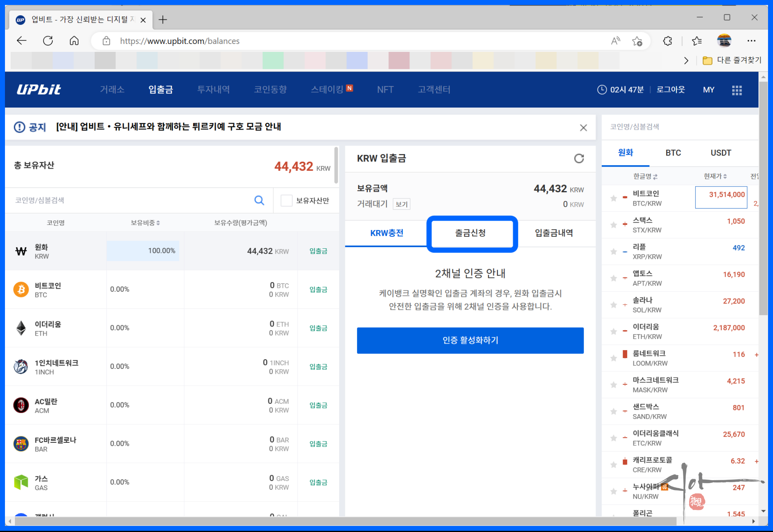Close the 공지 notice banner
This screenshot has height=532, width=773.
(x=583, y=127)
